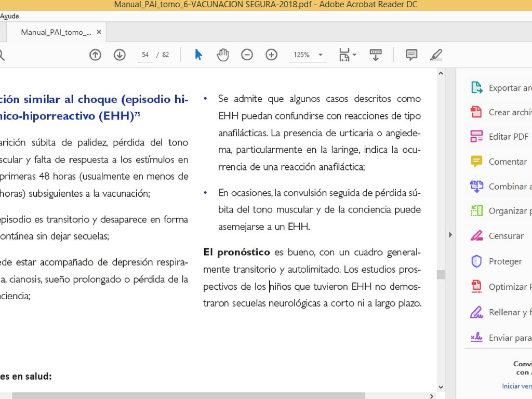
Task: Open the Comentar tool
Action: (x=508, y=162)
